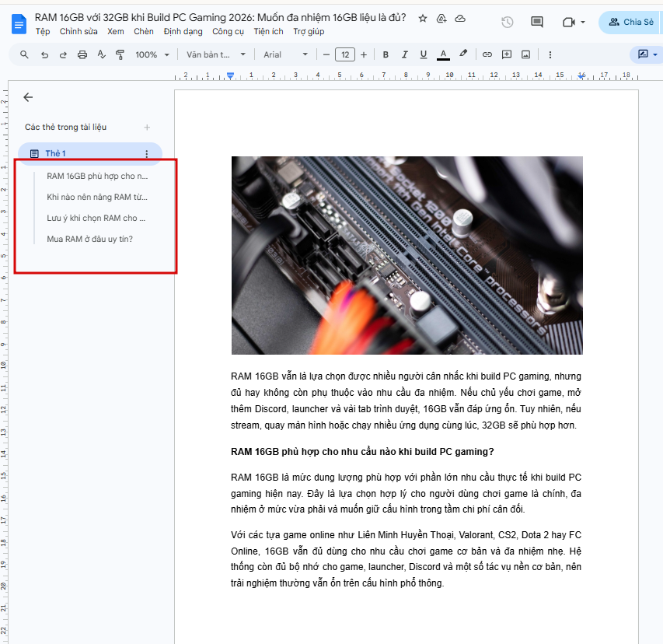Open the comments panel icon
Viewport: 663px width, 644px height.
pyautogui.click(x=537, y=22)
